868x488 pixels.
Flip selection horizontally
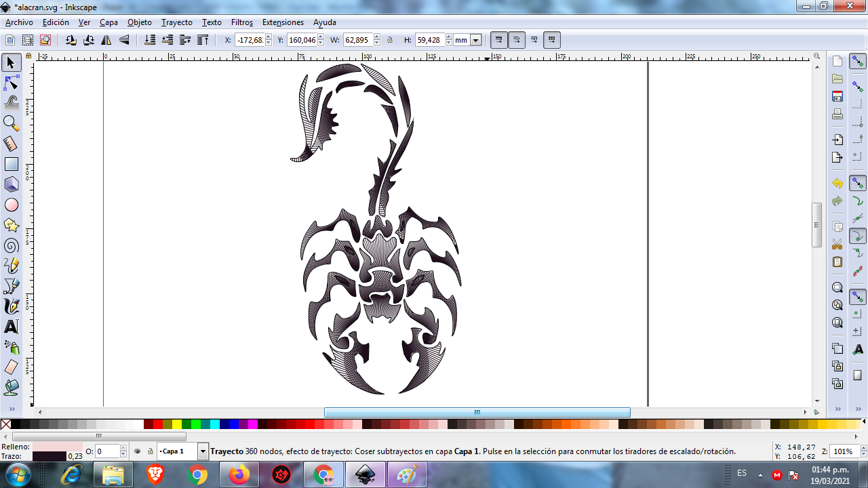(x=106, y=40)
